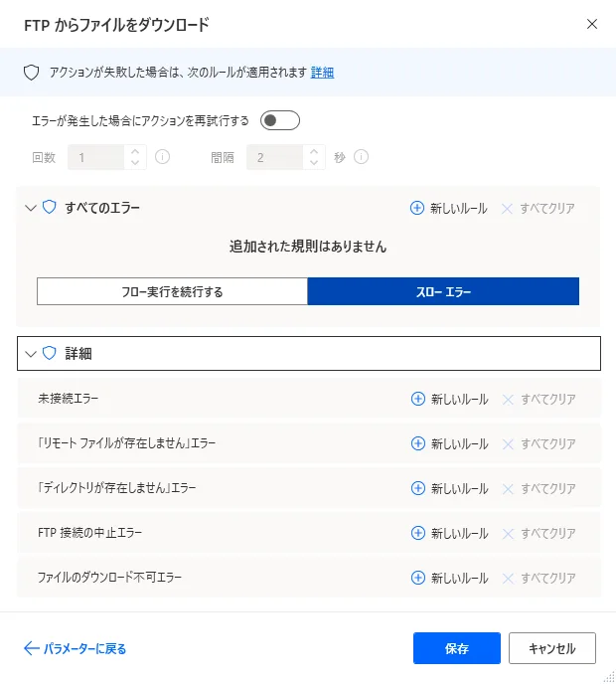
Task: Click the info icon next to 間隔 seconds
Action: 362,157
